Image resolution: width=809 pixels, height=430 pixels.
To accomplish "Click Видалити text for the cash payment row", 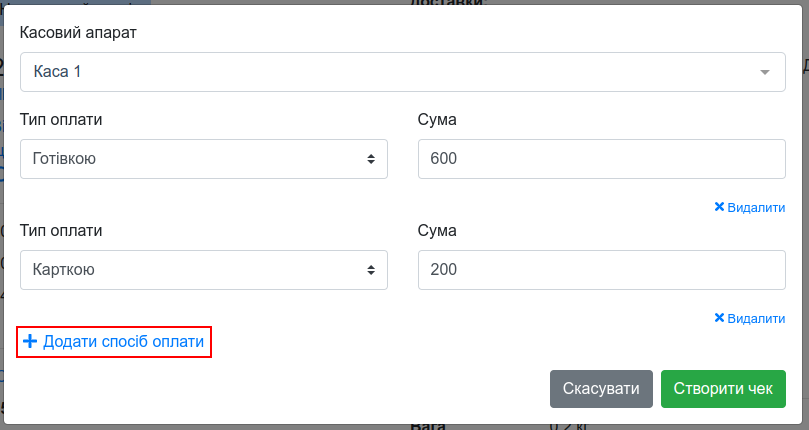I will [x=756, y=208].
